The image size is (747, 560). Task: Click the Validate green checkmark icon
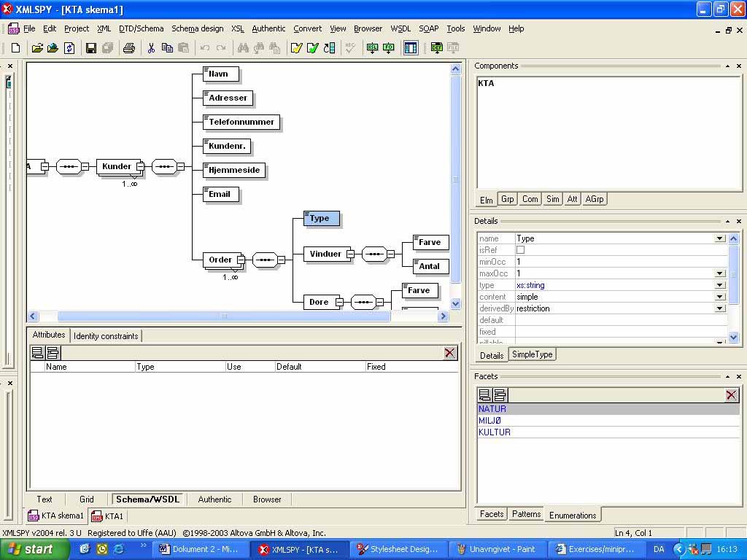(x=312, y=48)
